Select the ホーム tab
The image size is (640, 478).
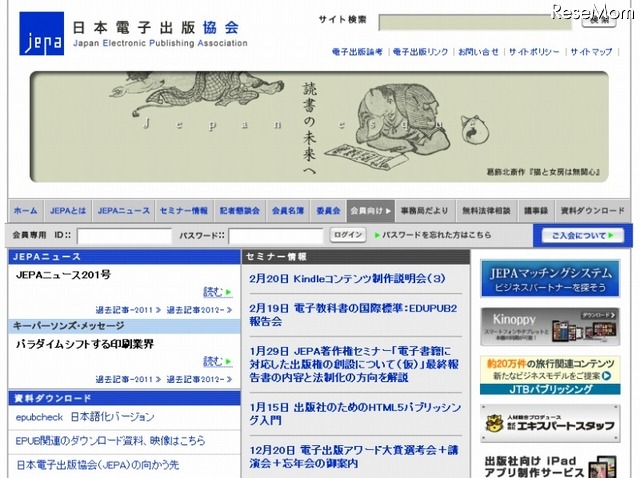26,211
